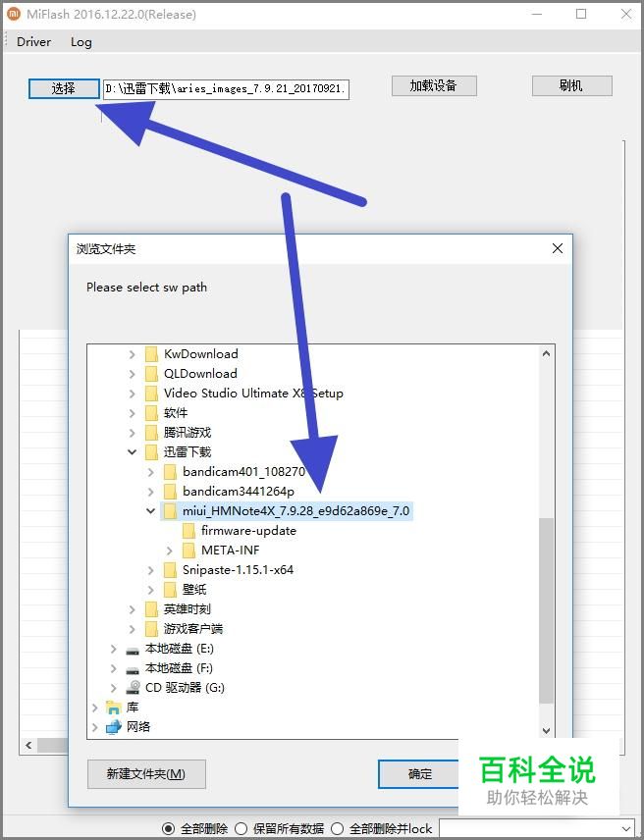Select the 全部删除 radio option

tap(168, 829)
